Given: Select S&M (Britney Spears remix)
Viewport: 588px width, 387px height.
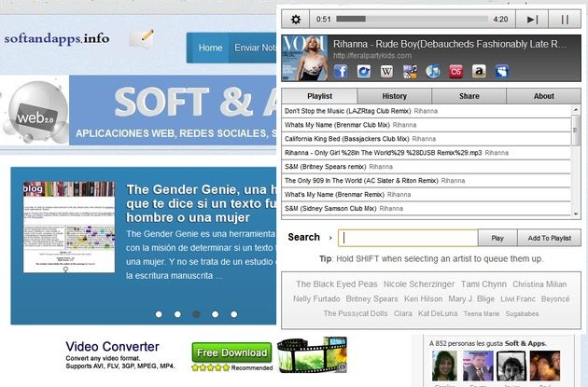Looking at the screenshot, I should click(426, 166).
